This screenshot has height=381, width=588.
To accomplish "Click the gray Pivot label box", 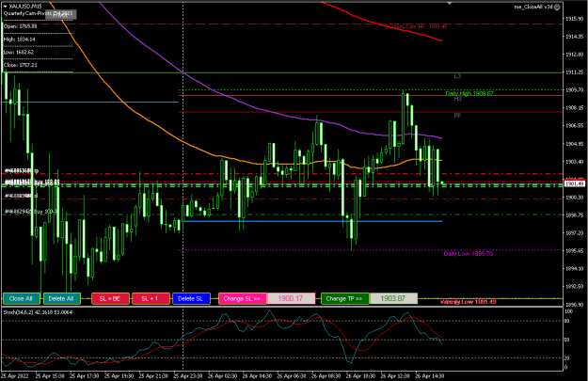I will (61, 14).
